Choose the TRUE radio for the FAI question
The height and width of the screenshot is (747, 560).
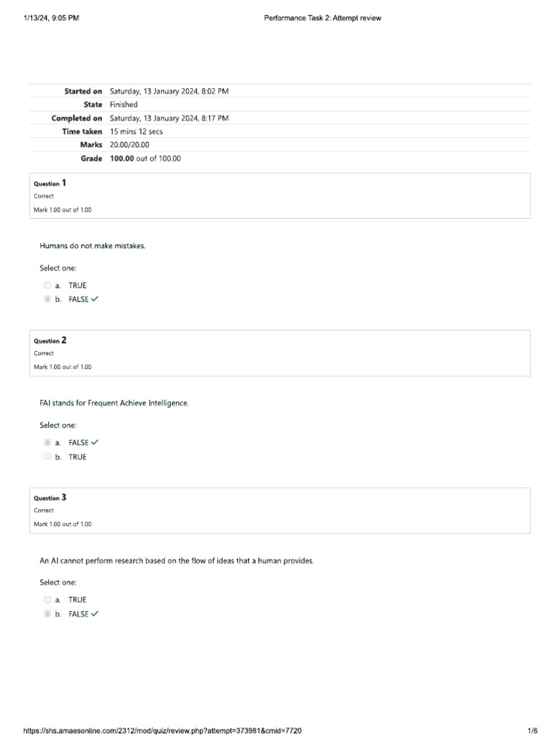47,457
